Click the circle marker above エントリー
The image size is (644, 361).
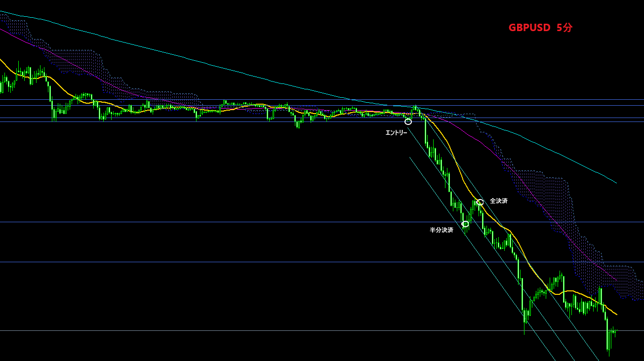pos(408,121)
